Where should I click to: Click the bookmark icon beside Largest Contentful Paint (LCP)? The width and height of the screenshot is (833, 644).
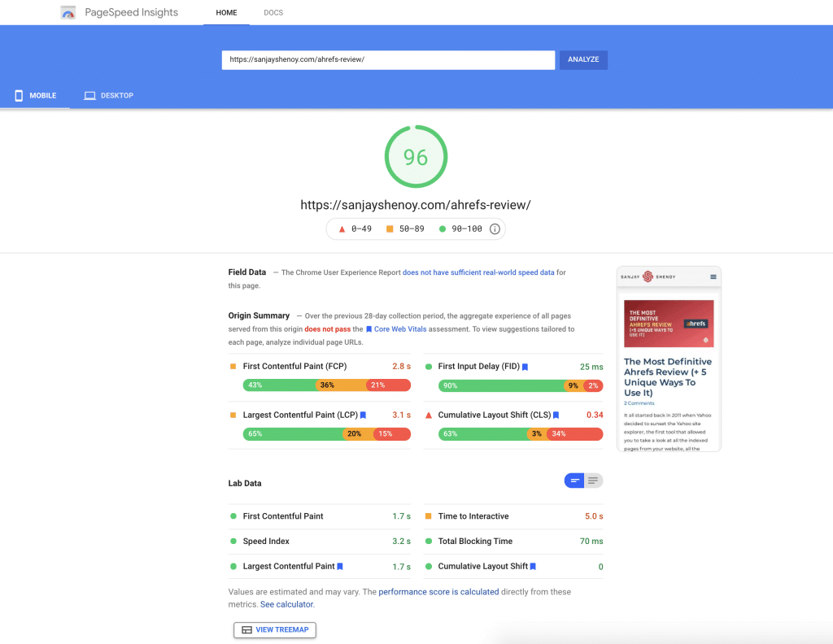pyautogui.click(x=364, y=416)
